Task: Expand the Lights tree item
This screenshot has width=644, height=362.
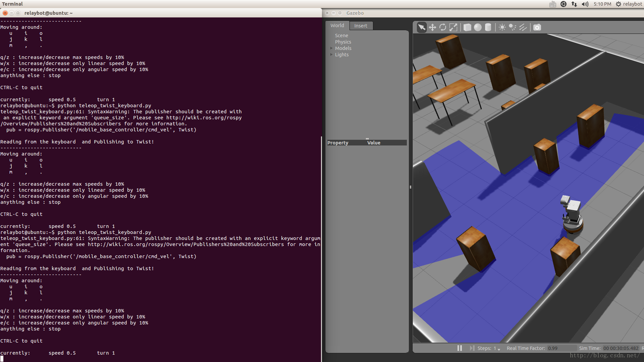Action: point(331,55)
